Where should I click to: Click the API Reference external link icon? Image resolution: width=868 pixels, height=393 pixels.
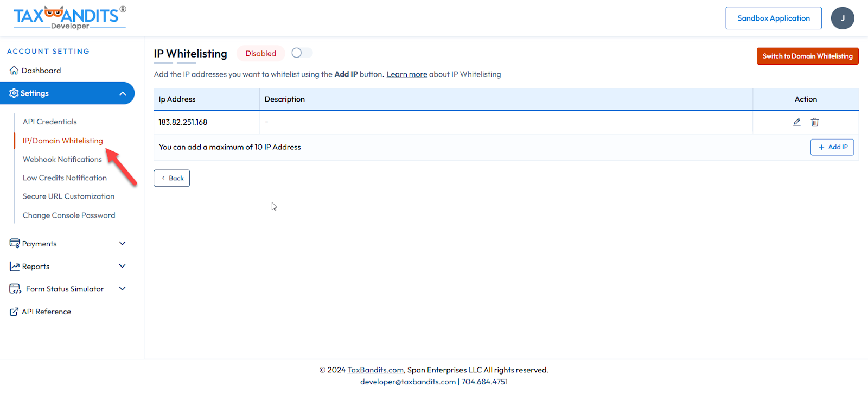point(14,312)
